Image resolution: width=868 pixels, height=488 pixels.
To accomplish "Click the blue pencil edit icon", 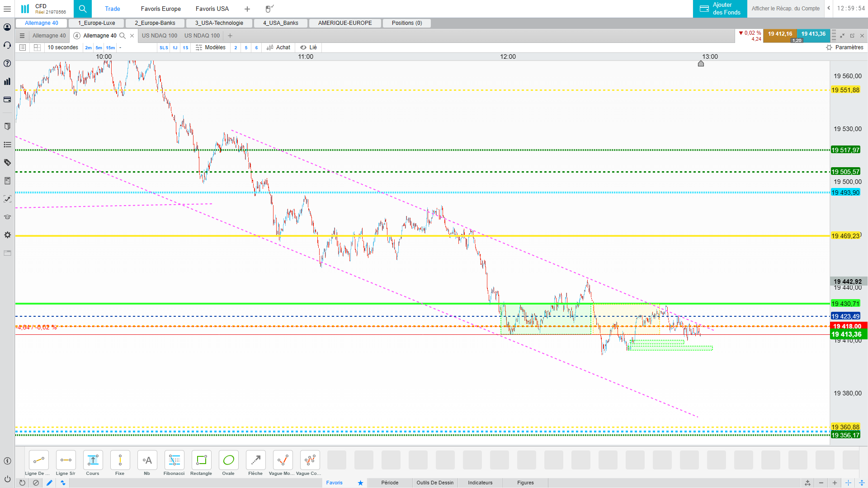I will 49,483.
